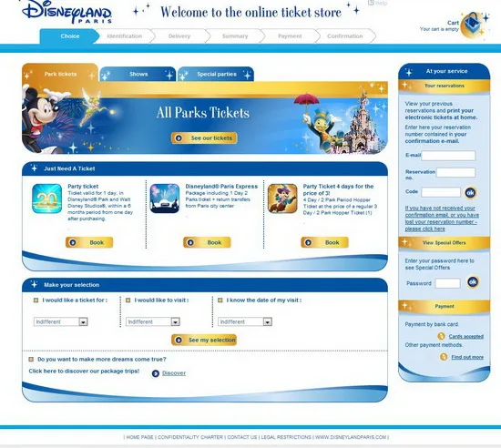Open the LEGAL RESTRICTIONS footer link
This screenshot has width=501, height=448.
(x=286, y=437)
